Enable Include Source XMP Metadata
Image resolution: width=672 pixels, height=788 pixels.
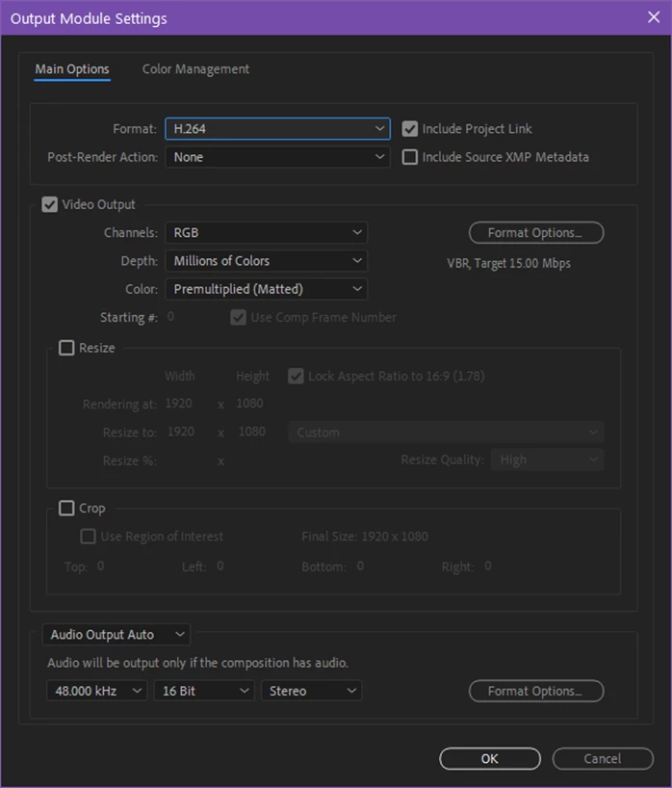click(x=410, y=157)
